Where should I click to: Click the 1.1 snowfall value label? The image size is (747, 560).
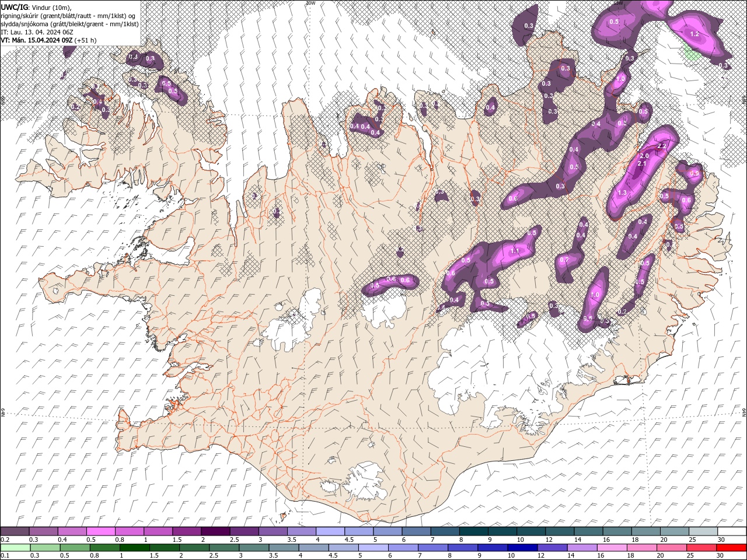515,251
